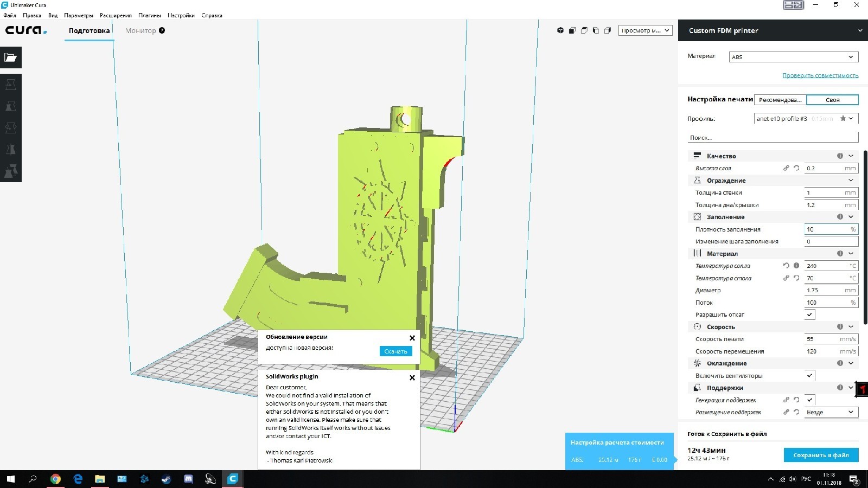Screen dimensions: 868x488
Task: Open the Файл menu
Action: [10, 15]
